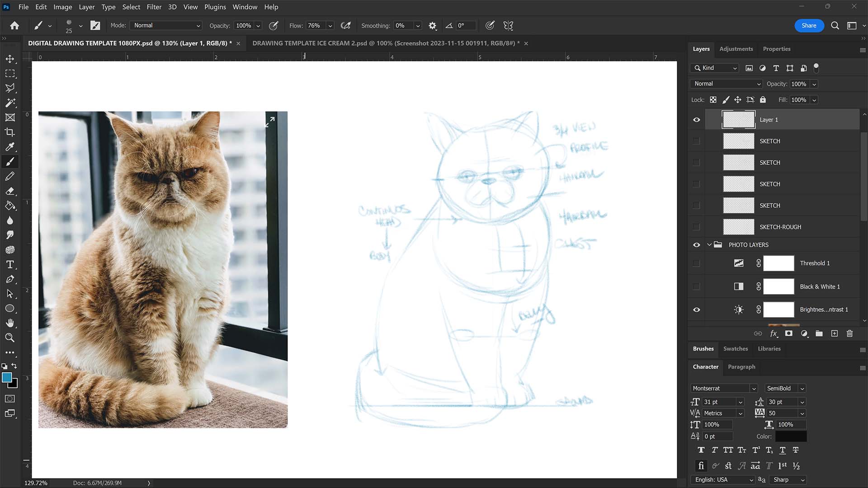Select the Layer 1 thumbnail
The width and height of the screenshot is (868, 488).
(x=738, y=120)
